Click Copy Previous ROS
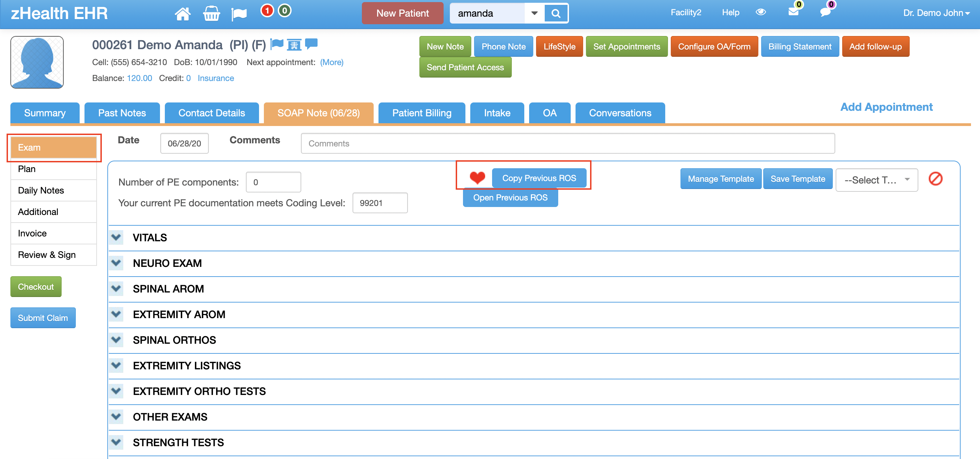980x459 pixels. click(539, 178)
